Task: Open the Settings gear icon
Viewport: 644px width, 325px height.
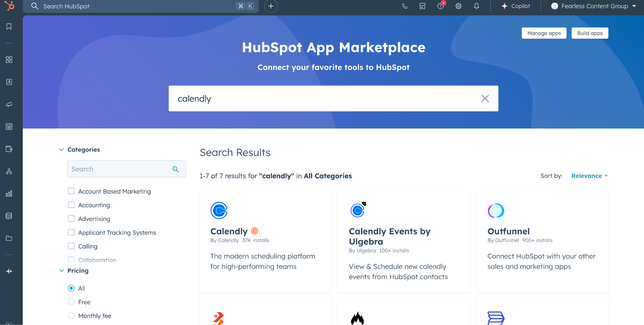Action: coord(458,6)
